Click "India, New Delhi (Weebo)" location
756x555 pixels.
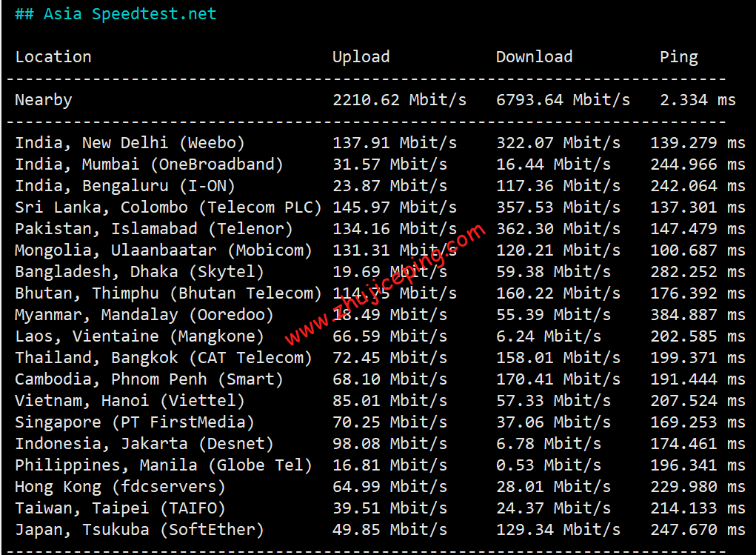130,143
